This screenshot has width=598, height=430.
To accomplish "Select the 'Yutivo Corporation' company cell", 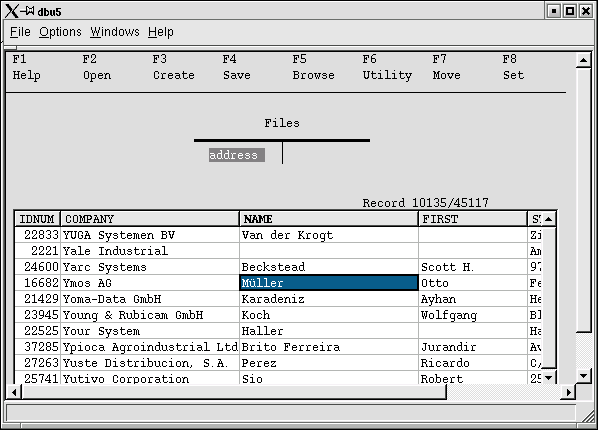I will 150,378.
